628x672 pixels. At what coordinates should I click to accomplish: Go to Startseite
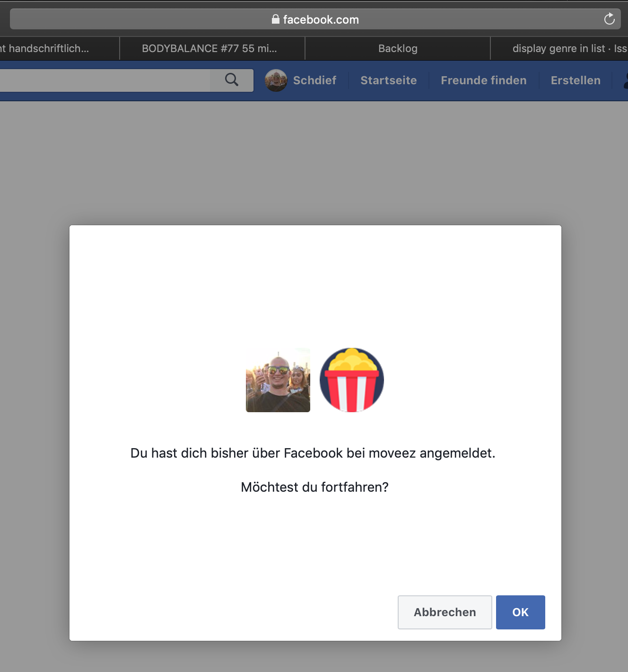[x=389, y=80]
